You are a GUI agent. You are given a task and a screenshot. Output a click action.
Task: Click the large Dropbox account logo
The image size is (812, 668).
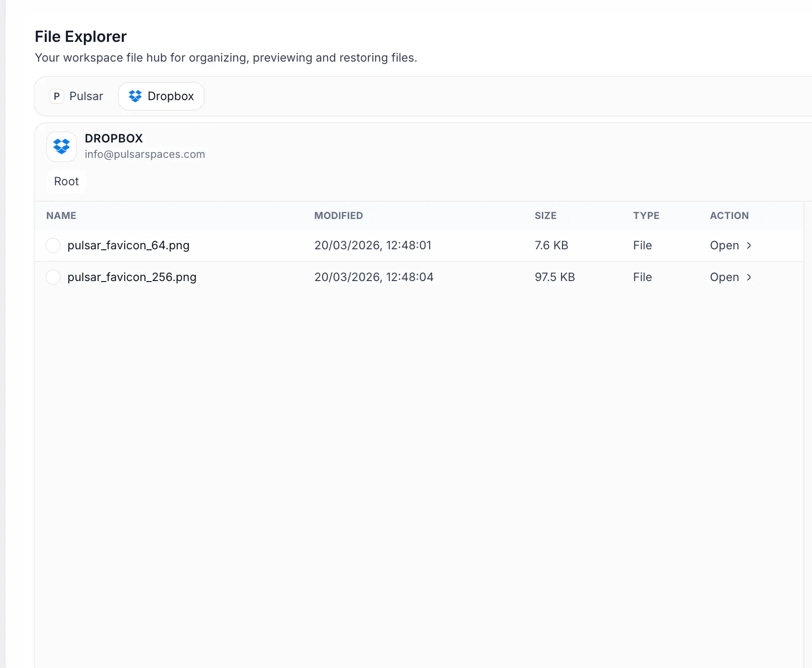62,146
